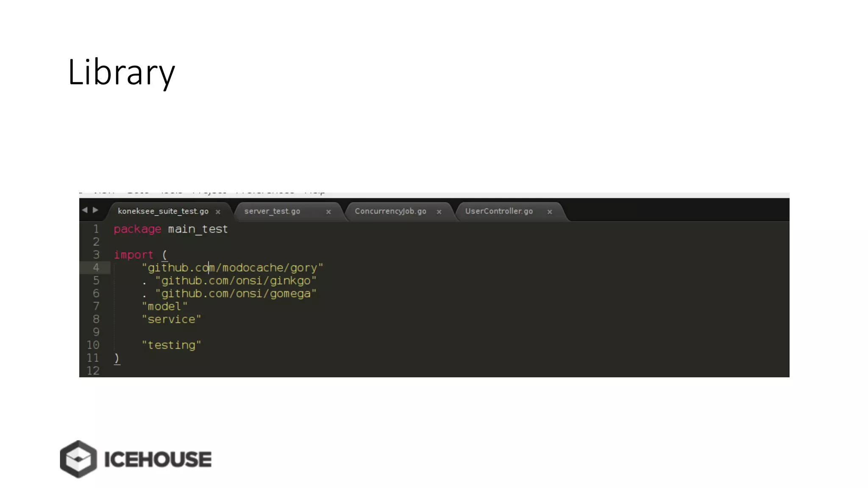868x488 pixels.
Task: Activate the koneksee_suite_test.go tab
Action: click(163, 211)
